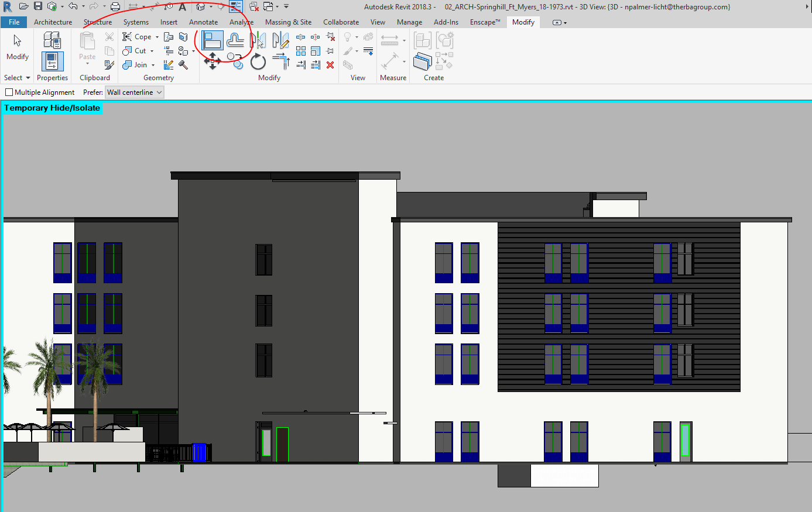Open Customize Quick Access Toolbar dropdown

tap(286, 6)
